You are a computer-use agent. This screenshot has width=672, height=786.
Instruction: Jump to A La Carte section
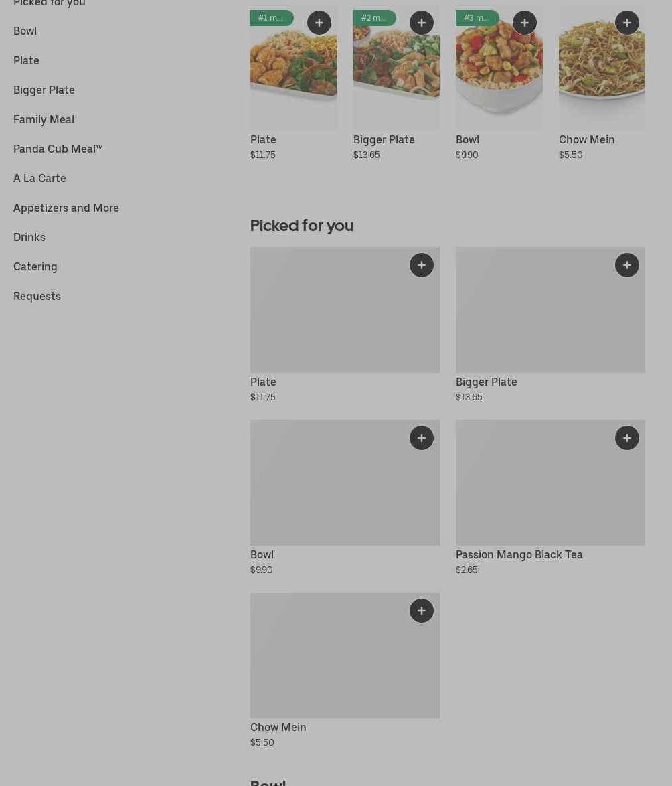pos(40,178)
